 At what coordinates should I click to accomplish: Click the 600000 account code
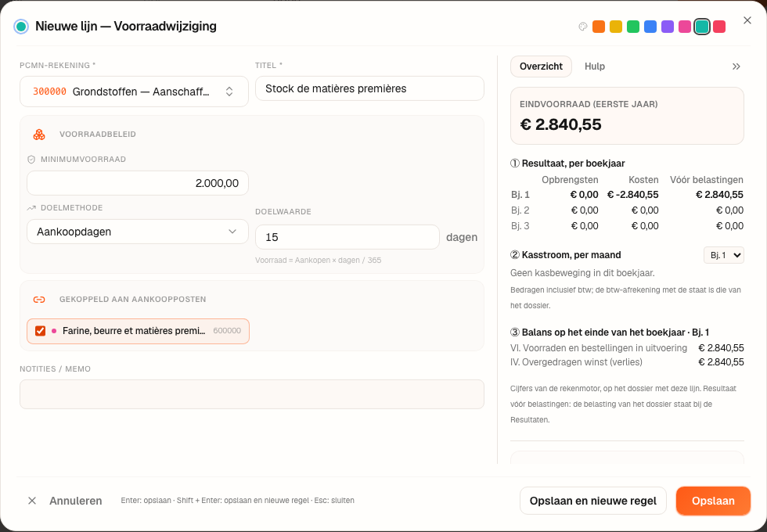(x=227, y=331)
